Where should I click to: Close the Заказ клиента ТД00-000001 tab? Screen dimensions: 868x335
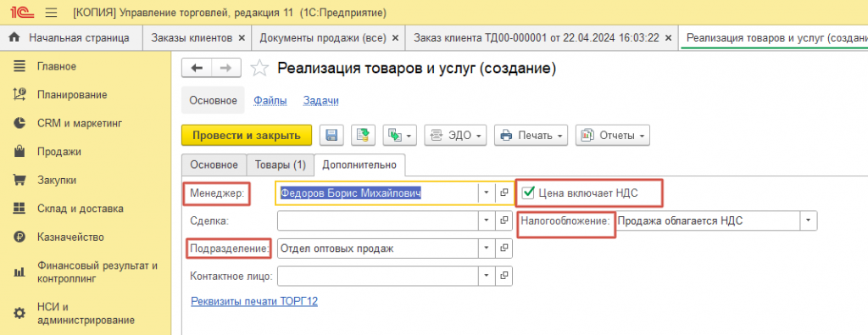[668, 38]
